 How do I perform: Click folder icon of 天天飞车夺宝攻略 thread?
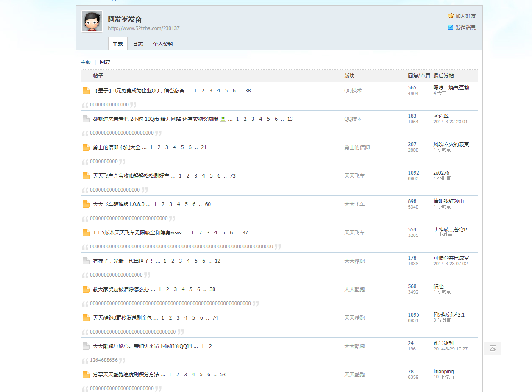tap(86, 175)
